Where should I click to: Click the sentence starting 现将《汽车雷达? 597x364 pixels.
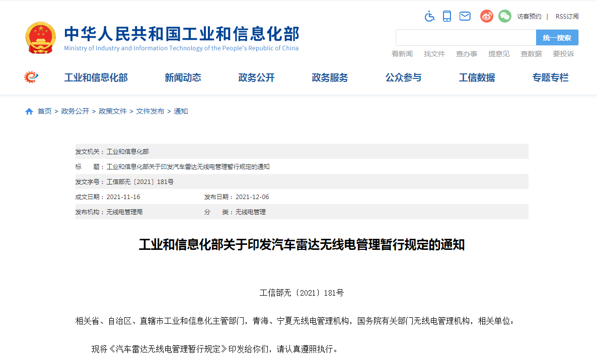tap(215, 349)
